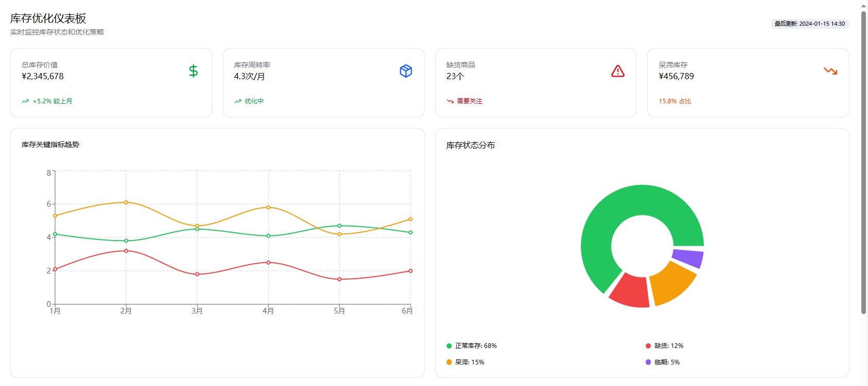Click the red line's 5月 data point

(x=340, y=280)
